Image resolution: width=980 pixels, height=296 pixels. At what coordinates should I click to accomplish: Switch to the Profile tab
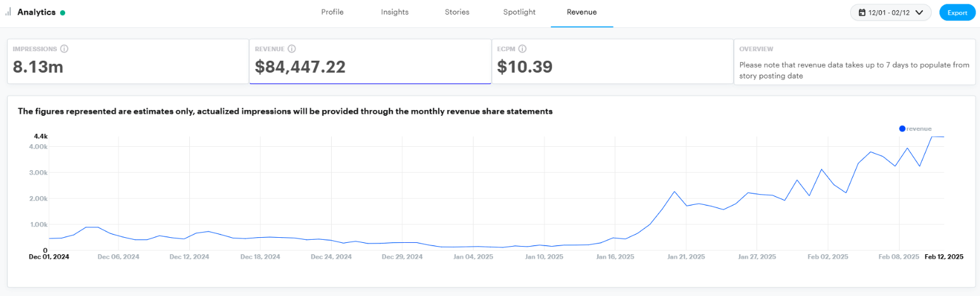(x=332, y=12)
